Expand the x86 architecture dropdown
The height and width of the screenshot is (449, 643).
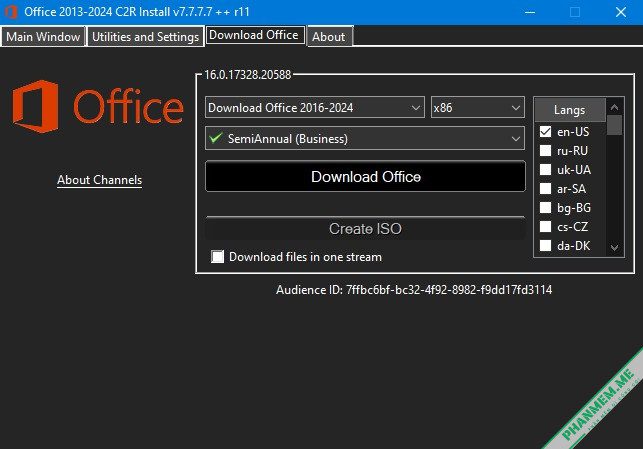(478, 107)
